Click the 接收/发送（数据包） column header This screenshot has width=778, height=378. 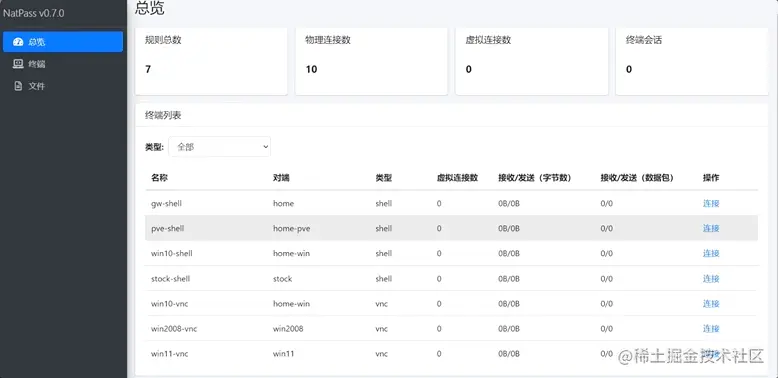tap(637, 178)
